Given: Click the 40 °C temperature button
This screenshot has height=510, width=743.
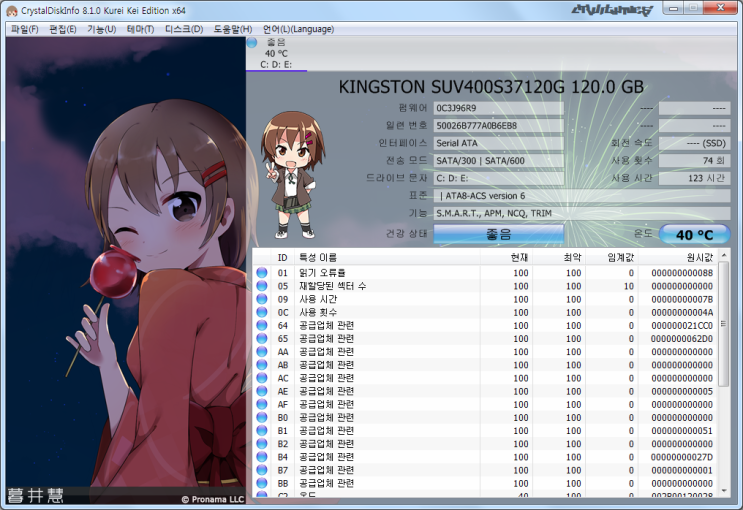Looking at the screenshot, I should 694,234.
